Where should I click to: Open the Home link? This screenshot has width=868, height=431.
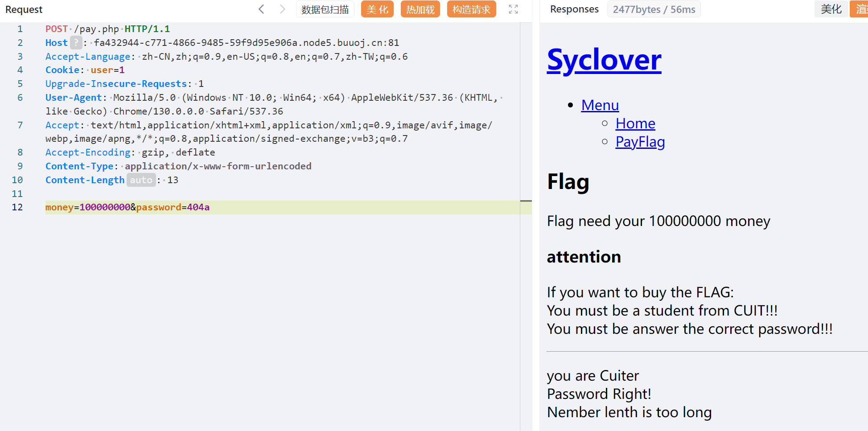635,123
